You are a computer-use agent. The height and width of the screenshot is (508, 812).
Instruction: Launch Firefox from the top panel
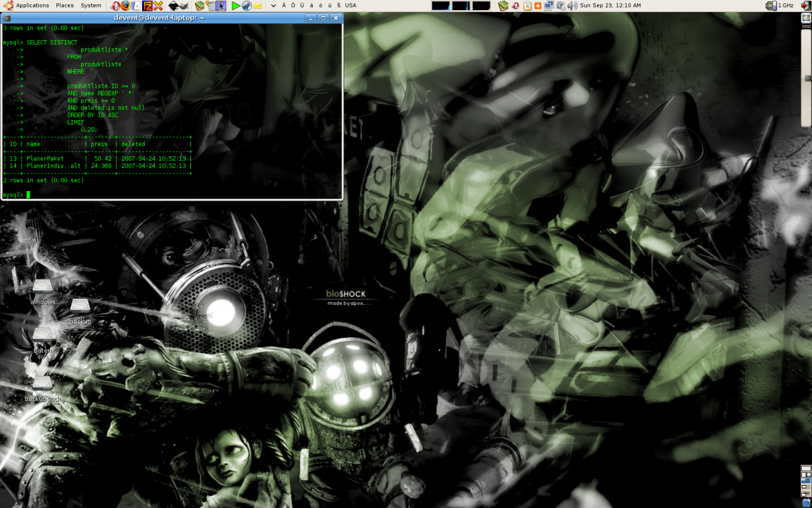click(x=125, y=6)
